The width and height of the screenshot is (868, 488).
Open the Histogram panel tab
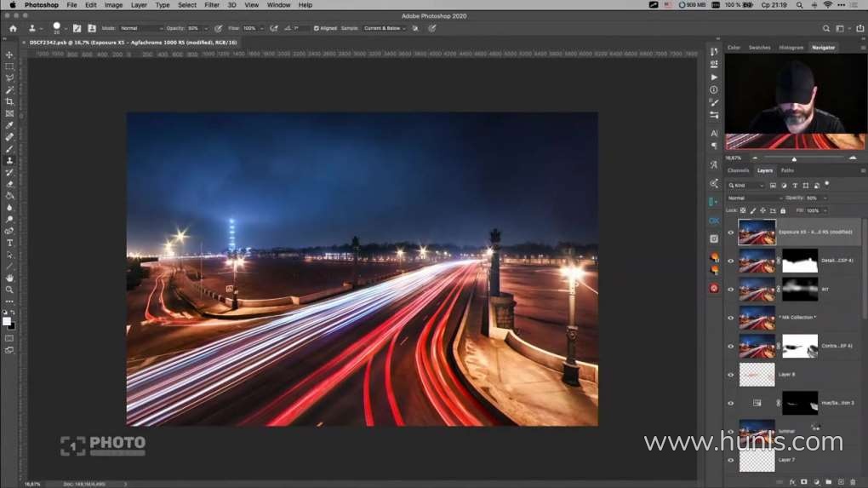pyautogui.click(x=791, y=48)
